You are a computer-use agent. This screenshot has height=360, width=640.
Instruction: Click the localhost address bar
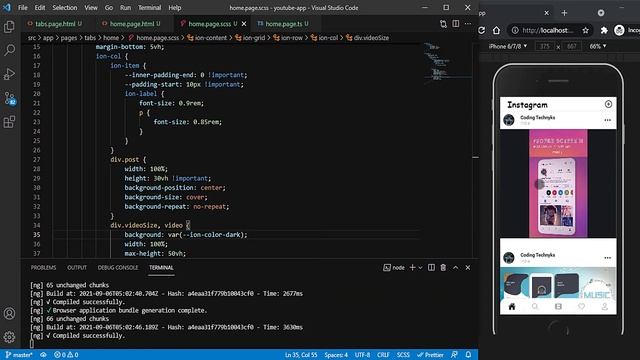click(547, 30)
